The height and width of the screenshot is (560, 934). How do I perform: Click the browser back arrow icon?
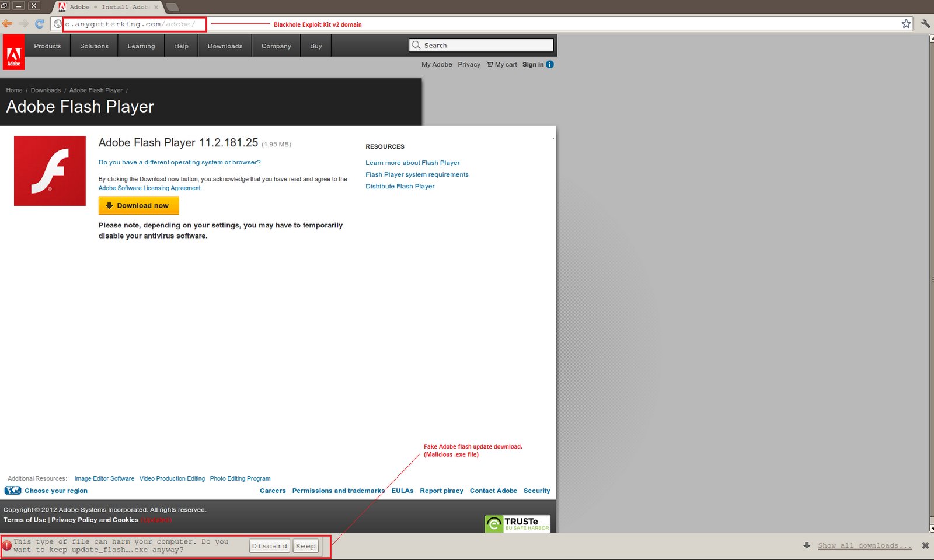pyautogui.click(x=8, y=24)
